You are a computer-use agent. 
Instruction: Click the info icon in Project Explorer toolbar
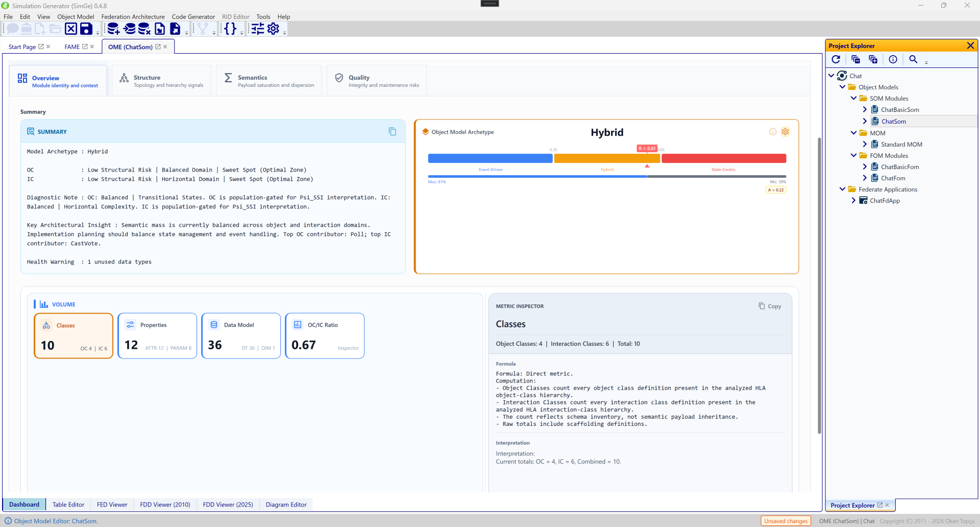coord(893,60)
